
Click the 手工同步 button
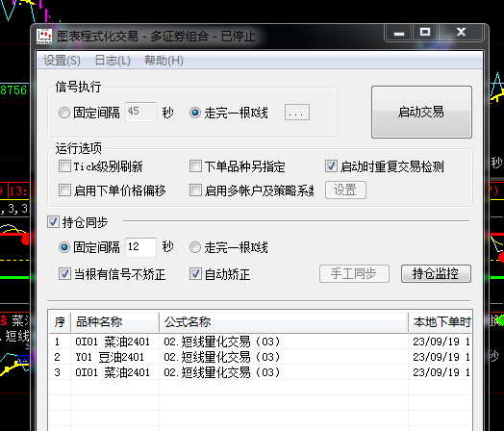point(354,274)
